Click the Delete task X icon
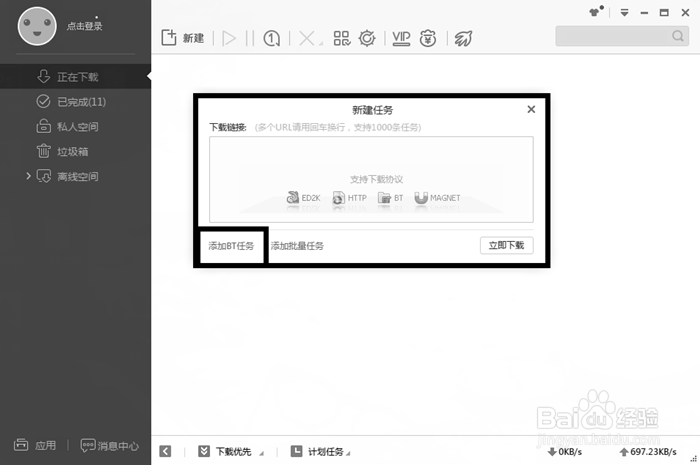The width and height of the screenshot is (700, 465). coord(306,38)
